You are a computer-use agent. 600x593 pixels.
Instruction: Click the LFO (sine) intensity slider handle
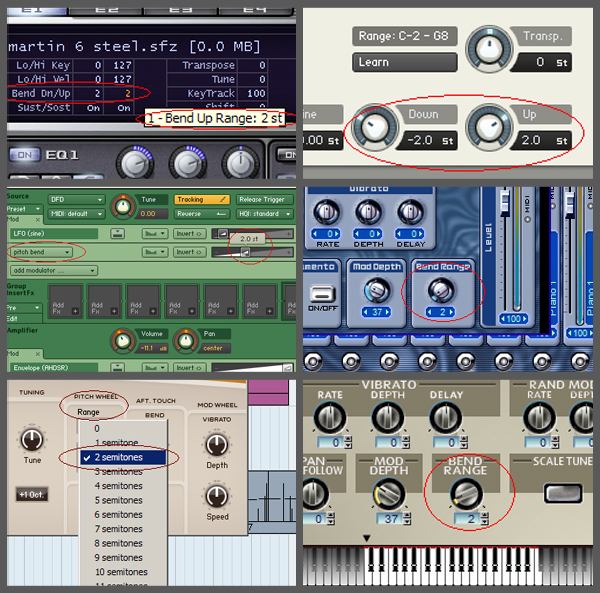(223, 233)
